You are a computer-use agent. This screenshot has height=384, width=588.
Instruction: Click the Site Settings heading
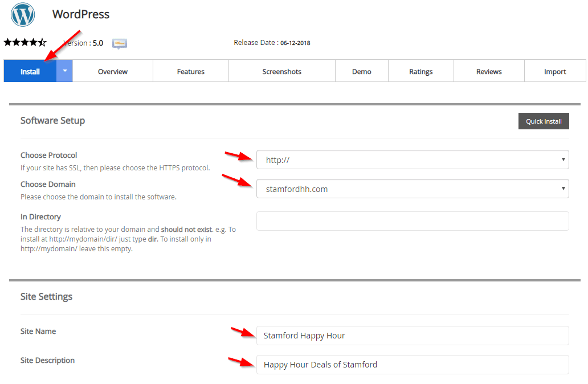point(46,296)
